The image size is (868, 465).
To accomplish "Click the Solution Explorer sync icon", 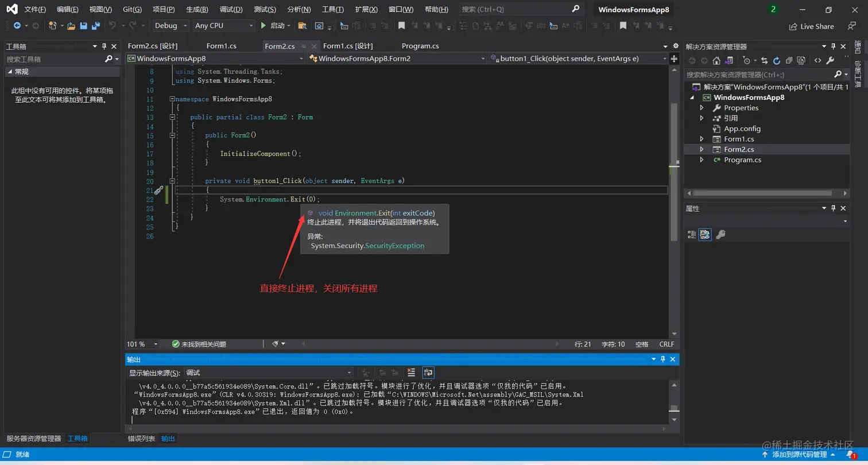I will 764,60.
